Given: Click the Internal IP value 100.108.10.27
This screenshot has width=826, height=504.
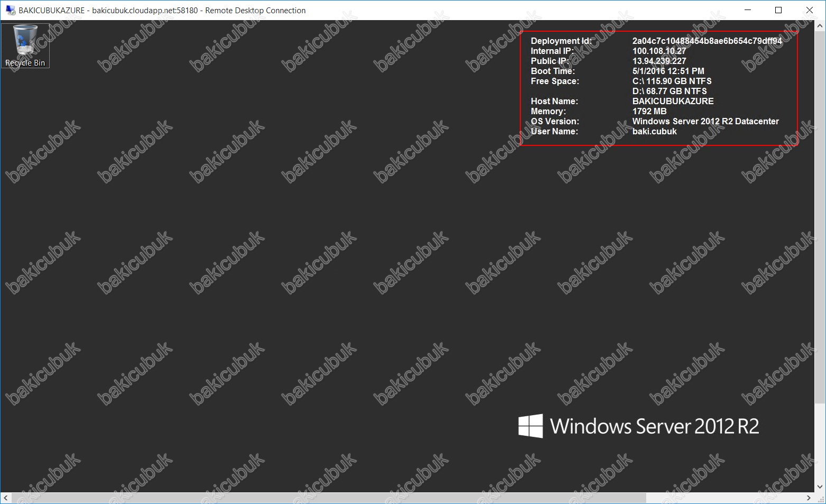Looking at the screenshot, I should point(659,51).
